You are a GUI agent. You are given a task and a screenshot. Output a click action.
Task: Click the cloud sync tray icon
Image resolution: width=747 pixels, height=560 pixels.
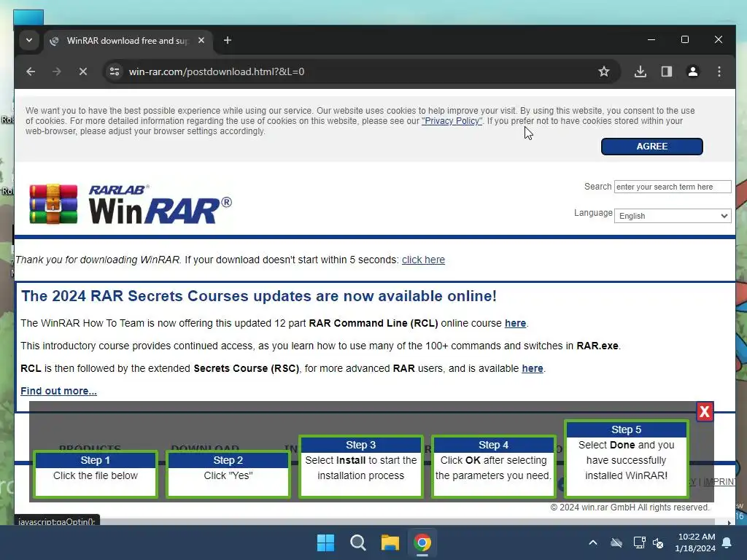tap(616, 542)
